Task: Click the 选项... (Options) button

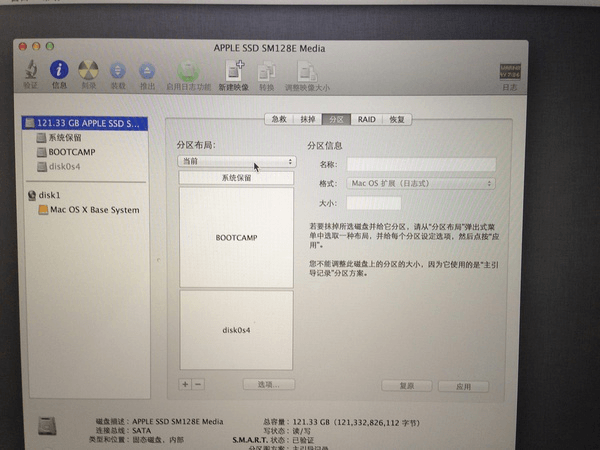Action: pyautogui.click(x=268, y=384)
